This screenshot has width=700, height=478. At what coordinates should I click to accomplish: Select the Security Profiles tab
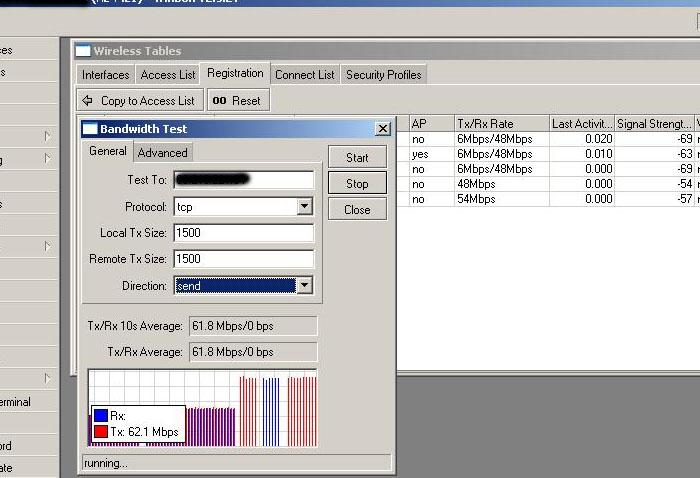(384, 75)
